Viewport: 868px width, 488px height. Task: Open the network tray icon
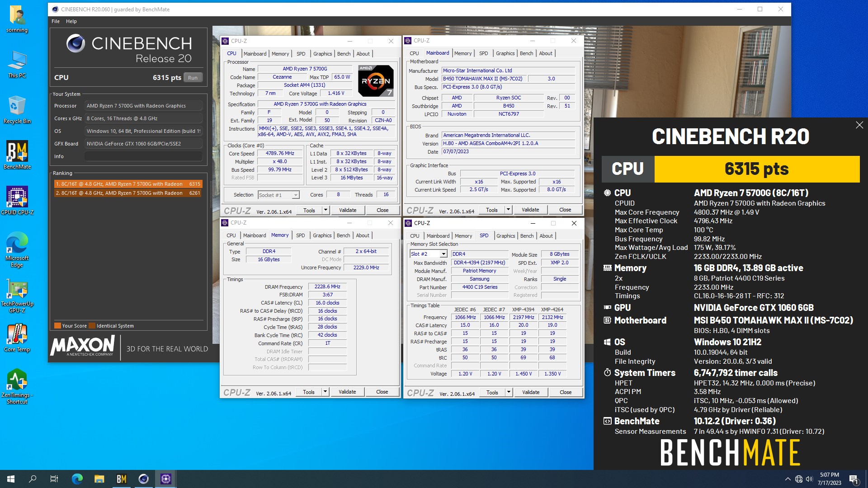[x=799, y=479]
